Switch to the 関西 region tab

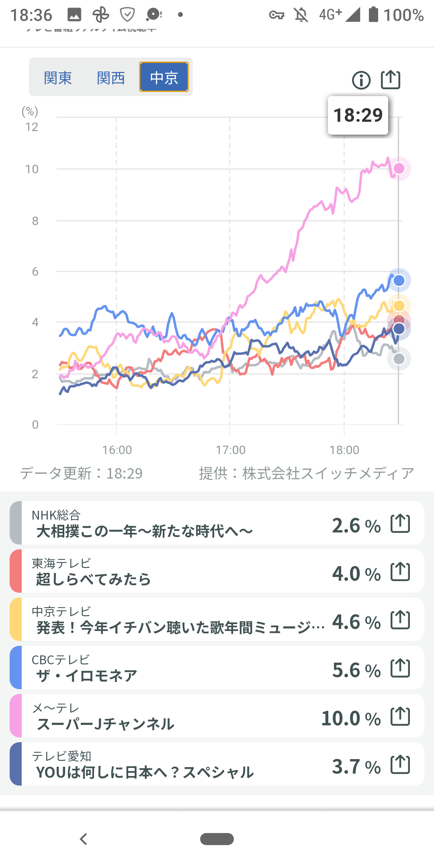click(111, 78)
